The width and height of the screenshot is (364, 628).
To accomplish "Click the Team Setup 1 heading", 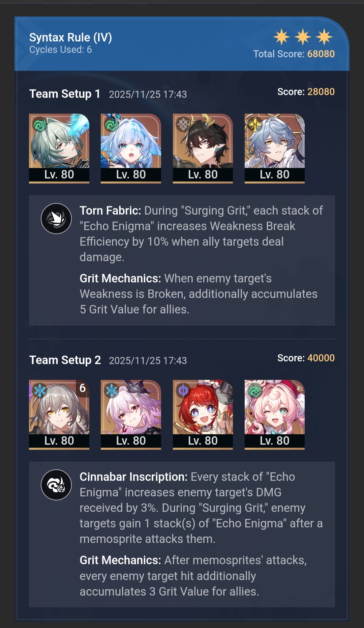I will coord(65,94).
